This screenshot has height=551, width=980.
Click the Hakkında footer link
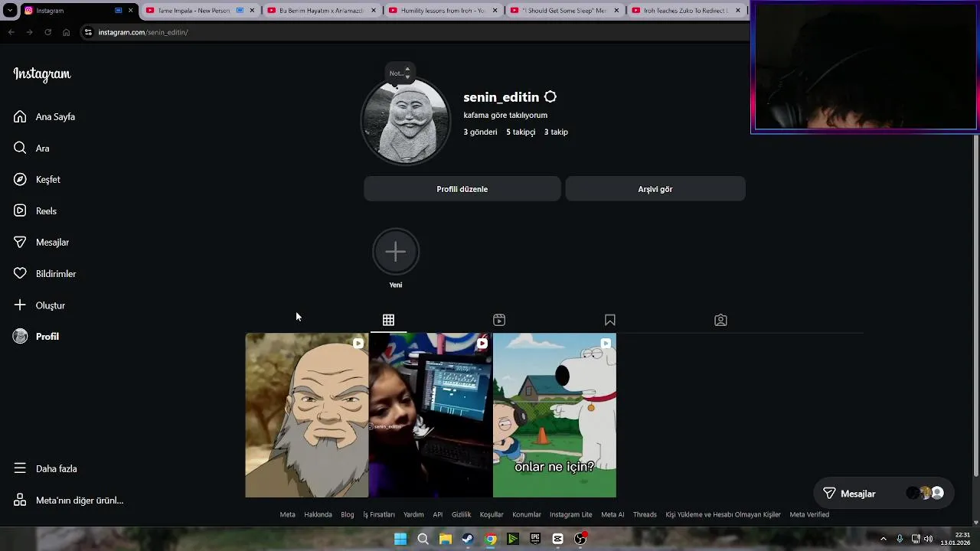click(x=318, y=514)
